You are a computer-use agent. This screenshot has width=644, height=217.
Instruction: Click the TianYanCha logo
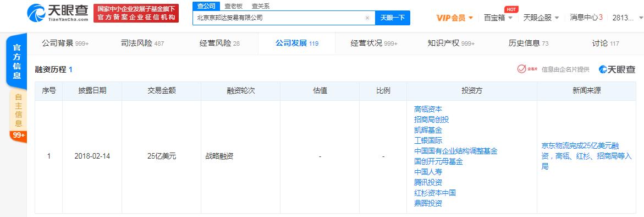coord(58,13)
